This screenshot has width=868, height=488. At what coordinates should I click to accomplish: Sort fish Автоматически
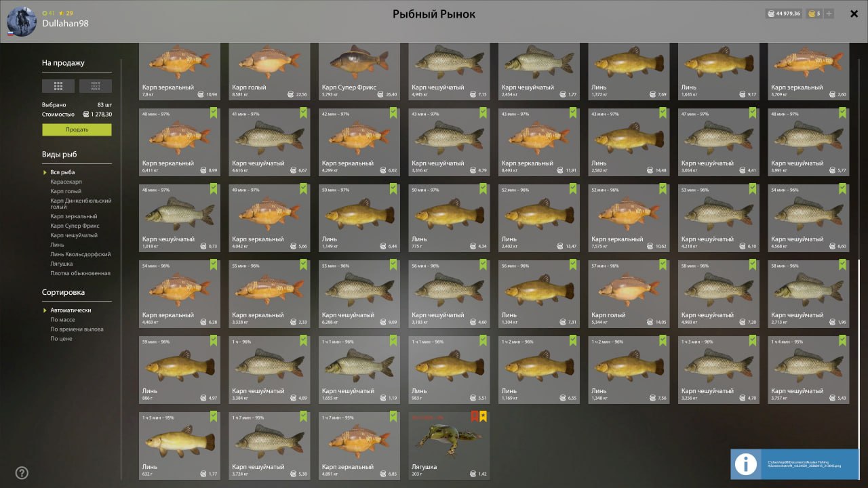71,310
